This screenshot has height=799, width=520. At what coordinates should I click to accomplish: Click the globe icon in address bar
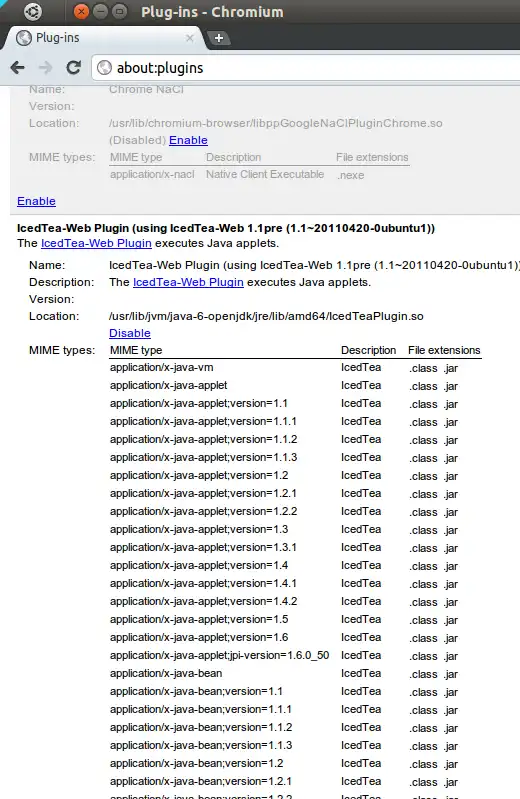[x=105, y=68]
